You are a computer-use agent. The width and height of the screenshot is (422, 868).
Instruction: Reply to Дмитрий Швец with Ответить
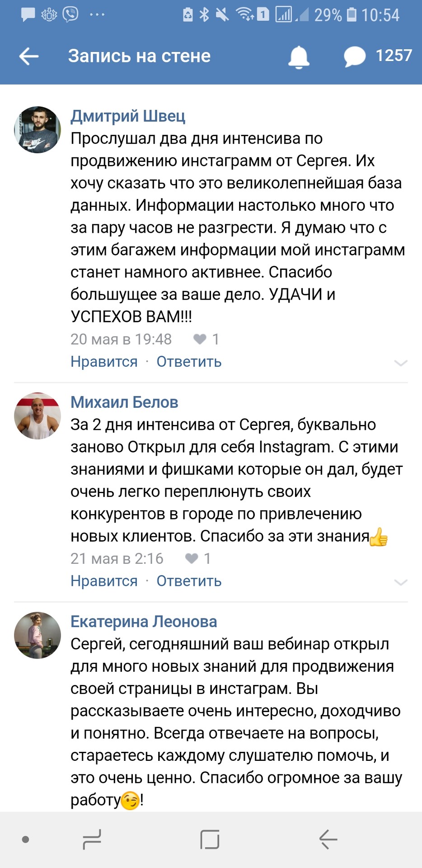189,362
